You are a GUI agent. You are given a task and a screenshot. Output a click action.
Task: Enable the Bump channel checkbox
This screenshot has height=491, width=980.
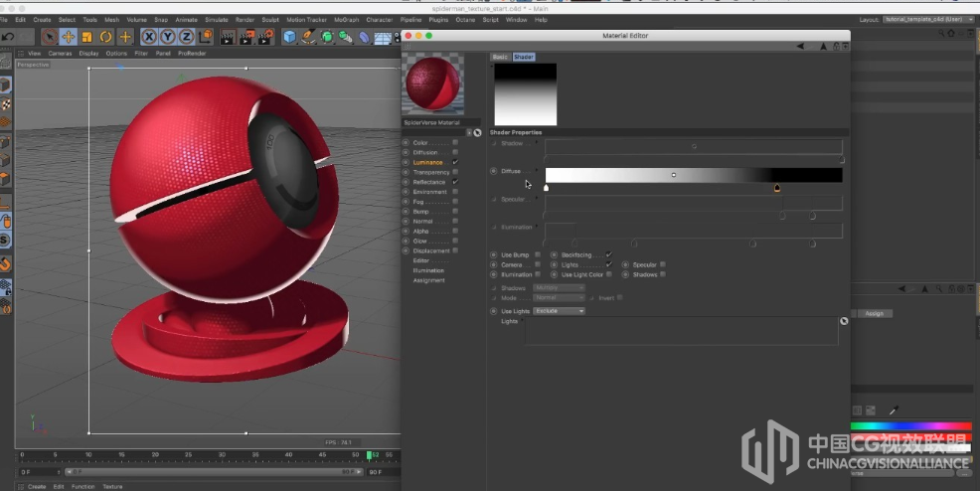pyautogui.click(x=455, y=211)
